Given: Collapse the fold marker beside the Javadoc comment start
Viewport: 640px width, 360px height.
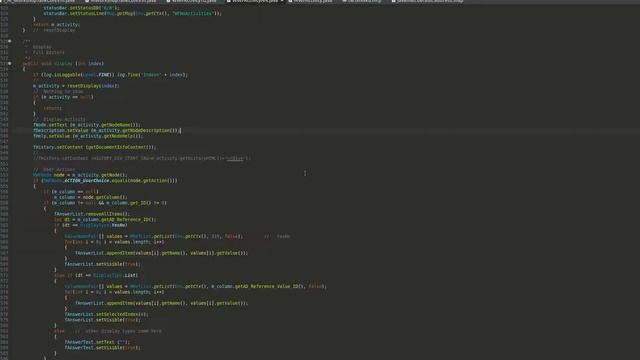Looking at the screenshot, I should pyautogui.click(x=9, y=41).
